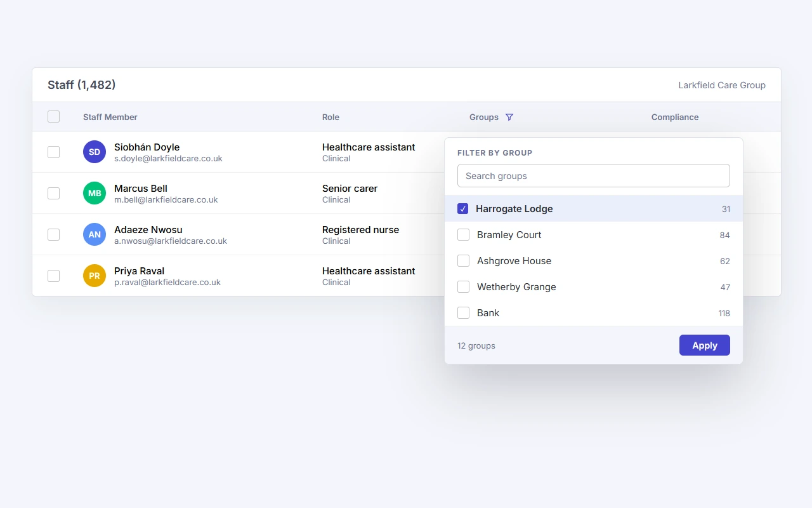
Task: Click the Bramley Court count 84
Action: (x=725, y=235)
